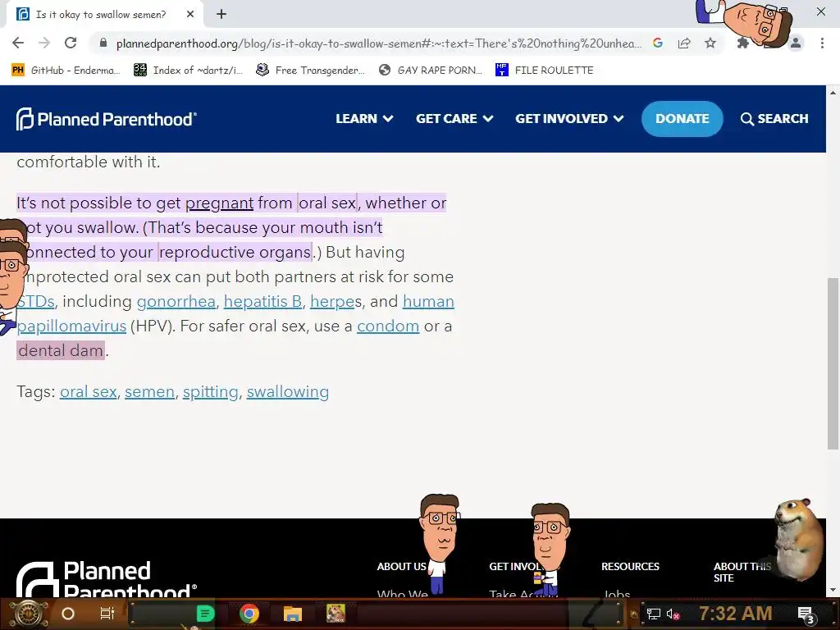This screenshot has width=840, height=630.
Task: Follow the 'pregnant' link
Action: point(219,203)
